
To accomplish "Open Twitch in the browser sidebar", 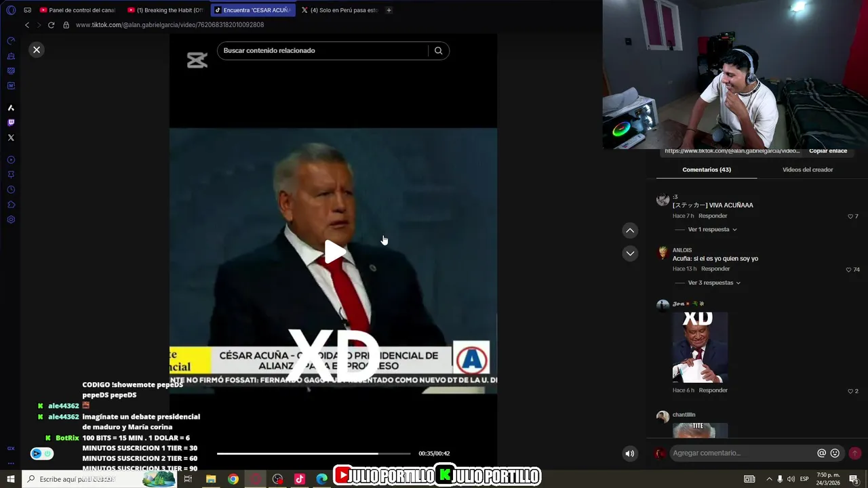I will tap(11, 123).
